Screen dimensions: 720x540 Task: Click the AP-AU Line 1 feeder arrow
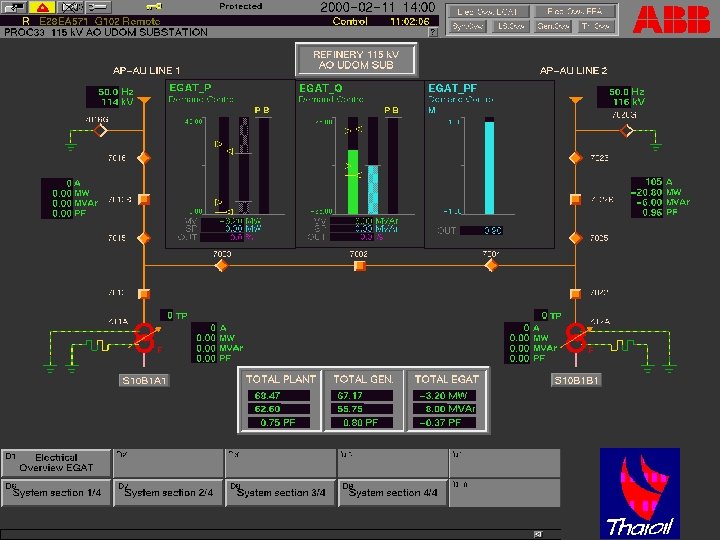point(144,101)
